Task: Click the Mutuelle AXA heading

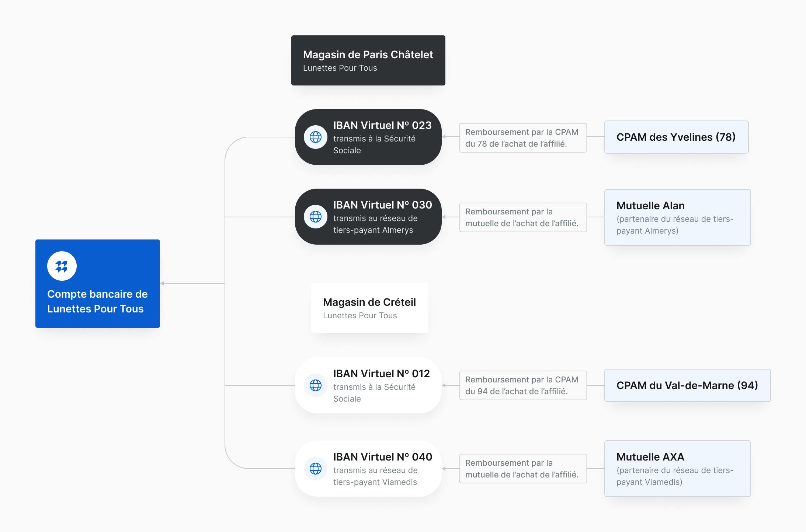Action: tap(650, 457)
